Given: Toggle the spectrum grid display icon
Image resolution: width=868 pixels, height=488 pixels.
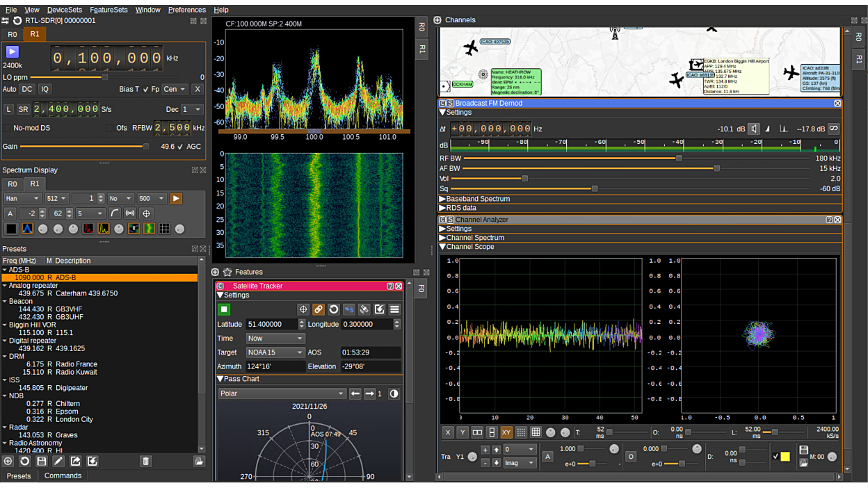Looking at the screenshot, I should [165, 229].
